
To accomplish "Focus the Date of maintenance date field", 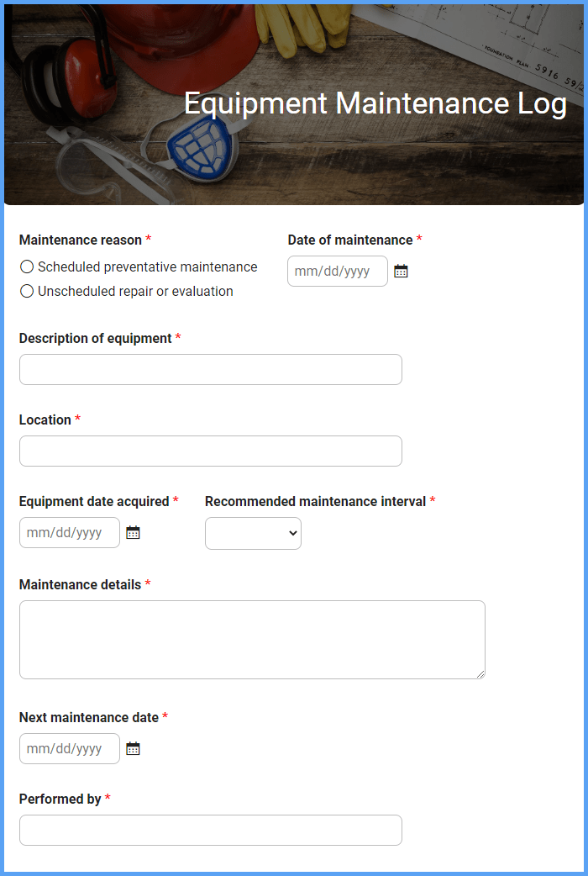I will (x=338, y=272).
